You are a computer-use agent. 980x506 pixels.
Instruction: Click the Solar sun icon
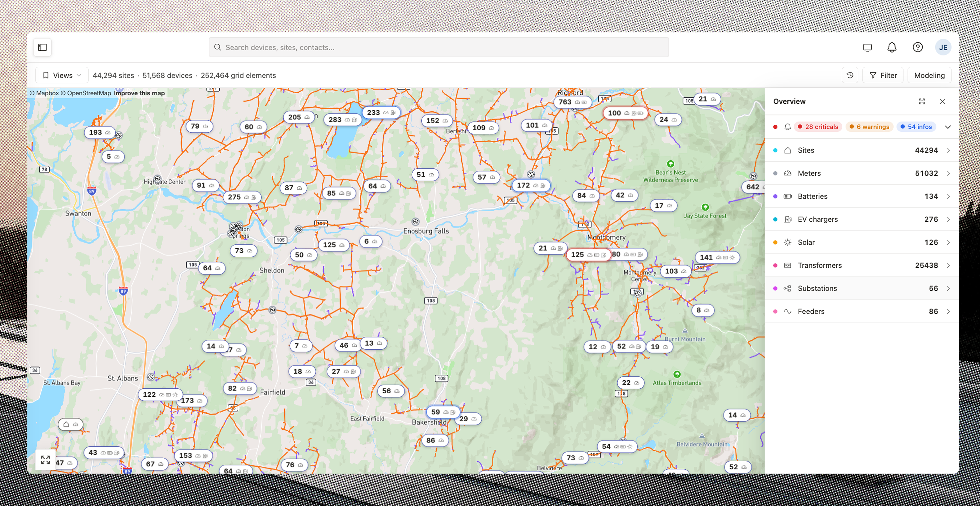(x=787, y=243)
